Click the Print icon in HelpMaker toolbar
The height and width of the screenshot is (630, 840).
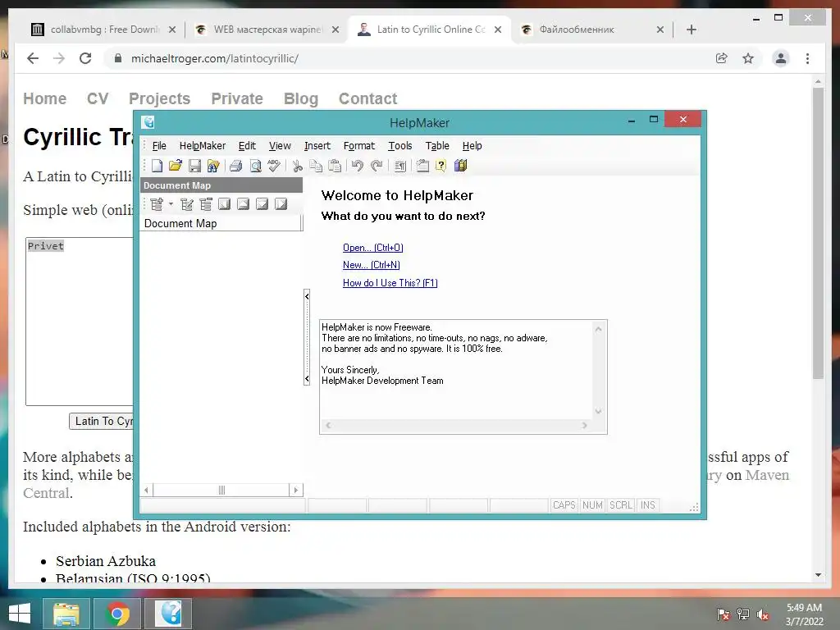(x=235, y=166)
